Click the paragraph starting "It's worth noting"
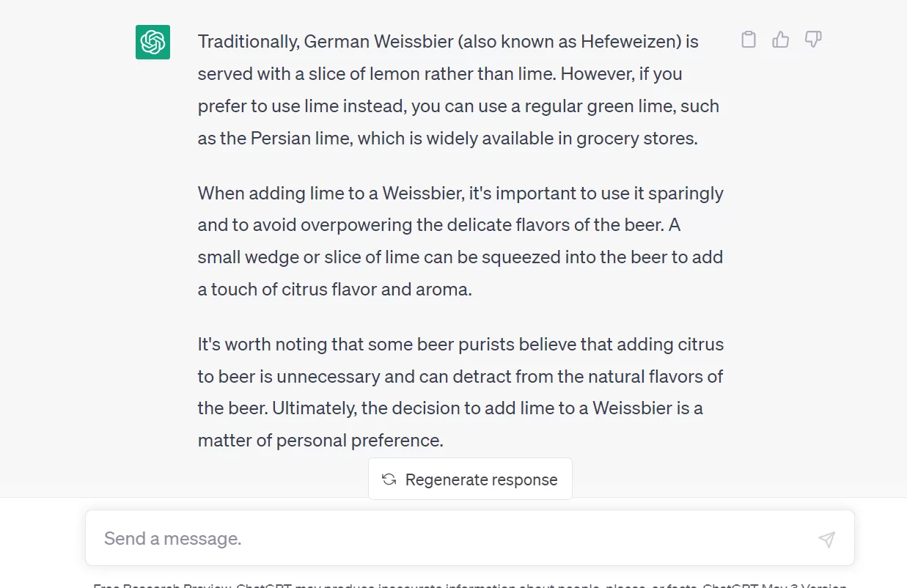 pyautogui.click(x=460, y=392)
